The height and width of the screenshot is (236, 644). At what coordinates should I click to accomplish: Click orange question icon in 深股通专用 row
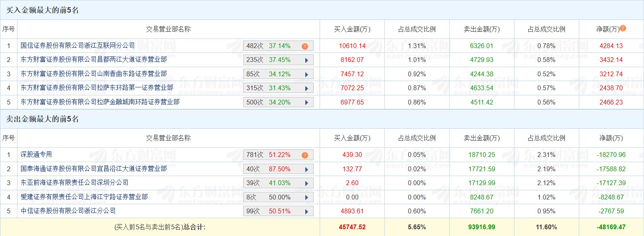(x=305, y=155)
